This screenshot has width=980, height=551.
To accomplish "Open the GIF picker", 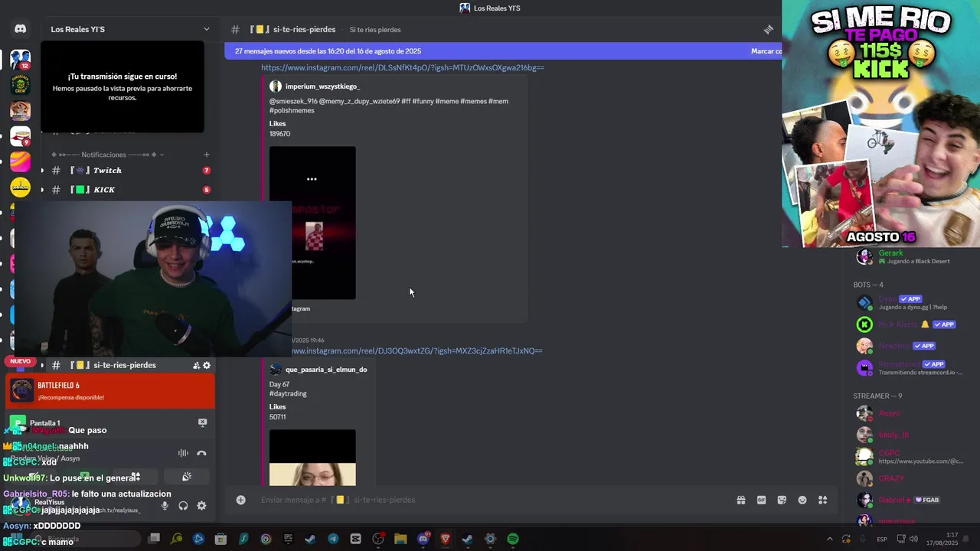I will (761, 500).
